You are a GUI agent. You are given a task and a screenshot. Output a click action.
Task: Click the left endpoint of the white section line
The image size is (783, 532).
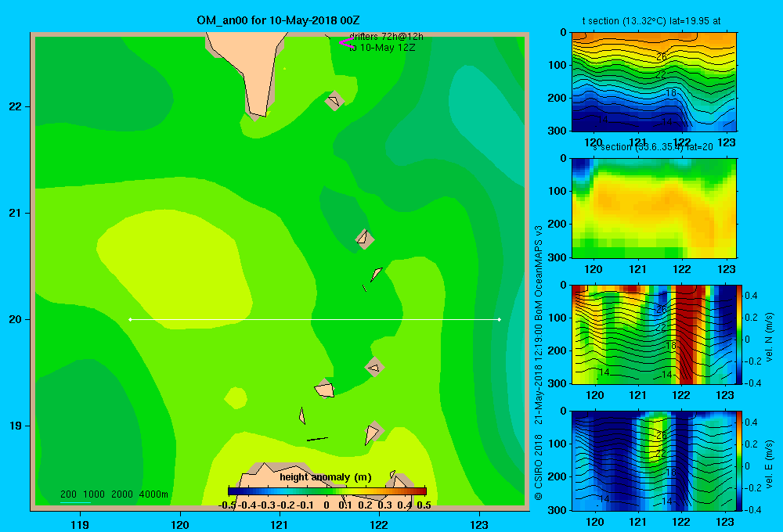[x=130, y=319]
